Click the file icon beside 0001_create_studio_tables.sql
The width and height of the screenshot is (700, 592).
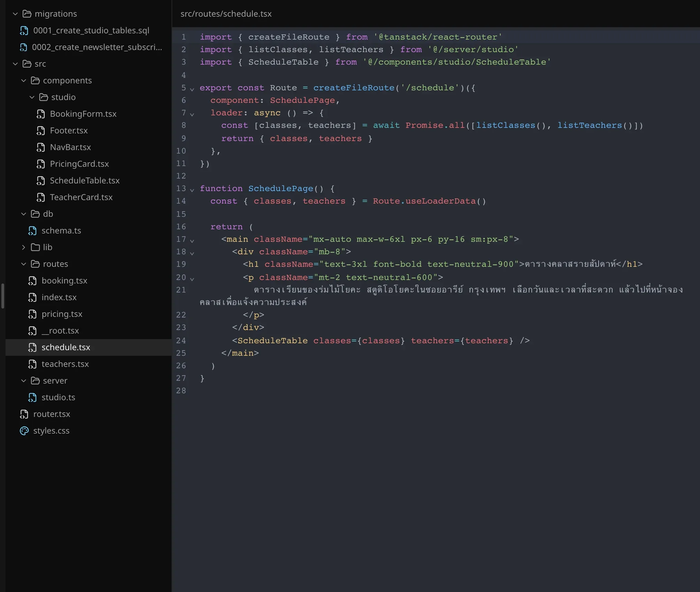pos(24,31)
